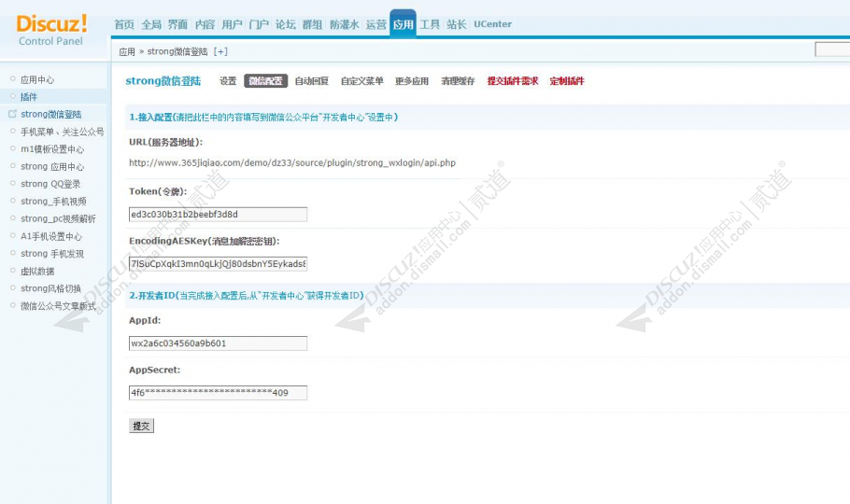Click the Token(令牌) input field
850x504 pixels.
pos(218,214)
